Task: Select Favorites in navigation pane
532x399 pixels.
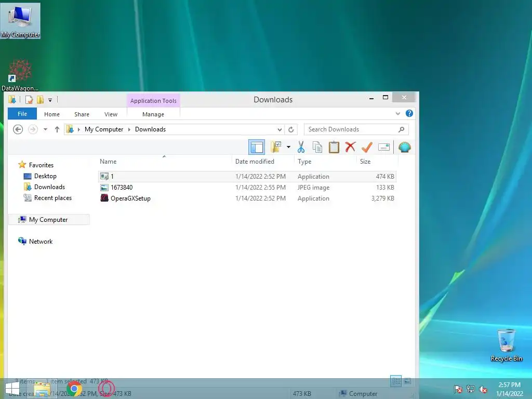Action: [41, 165]
